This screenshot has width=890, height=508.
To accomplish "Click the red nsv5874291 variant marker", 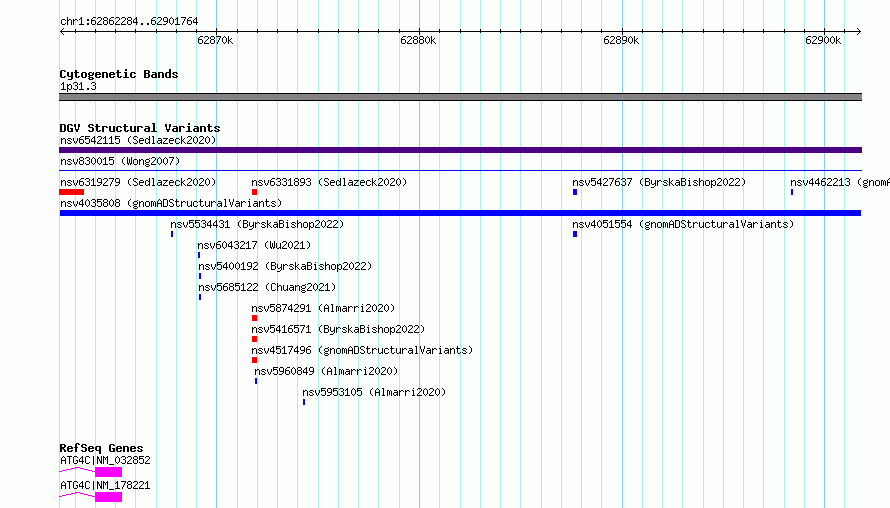I will (254, 318).
